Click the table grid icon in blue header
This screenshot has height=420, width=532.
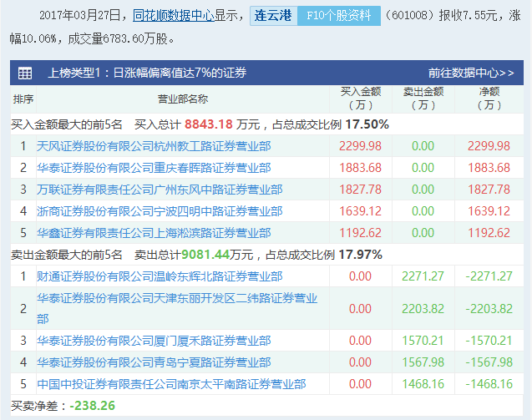[x=25, y=73]
